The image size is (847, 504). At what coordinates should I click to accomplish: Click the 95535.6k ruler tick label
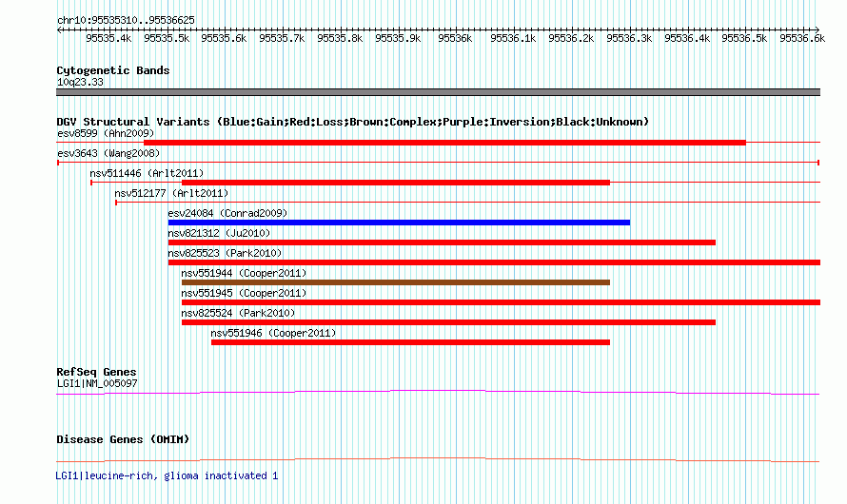(224, 38)
